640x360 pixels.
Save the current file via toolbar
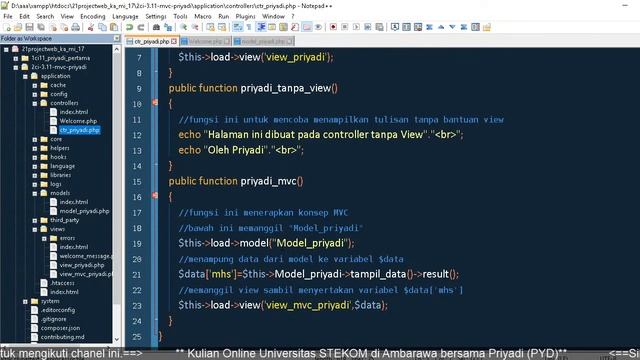point(29,27)
